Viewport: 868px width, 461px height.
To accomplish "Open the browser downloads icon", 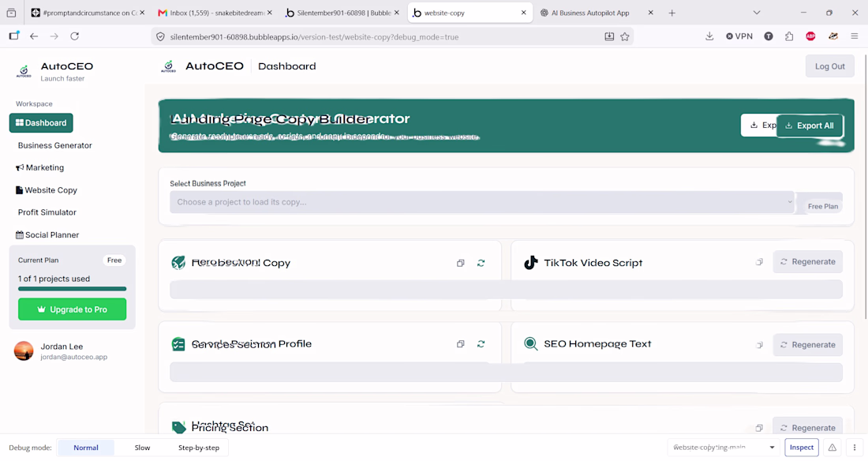I will tap(709, 36).
